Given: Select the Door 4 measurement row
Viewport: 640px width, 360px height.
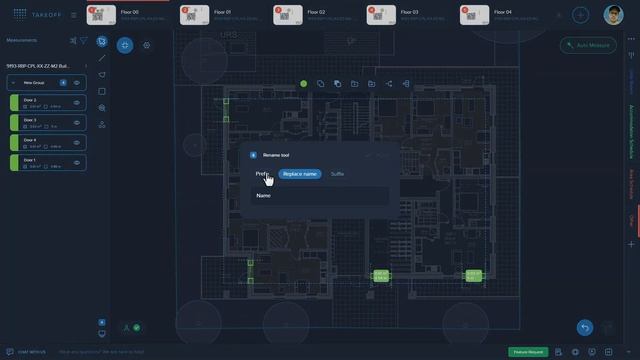Looking at the screenshot, I should (x=48, y=143).
